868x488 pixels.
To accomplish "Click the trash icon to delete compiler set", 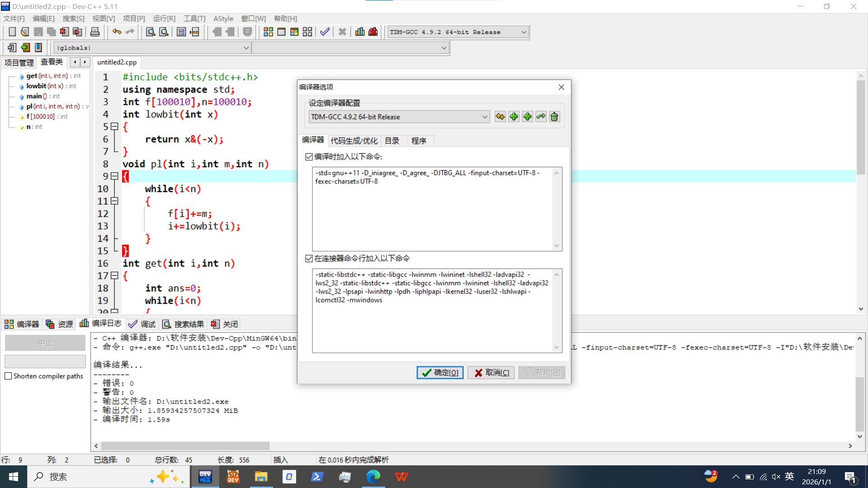I will tap(554, 117).
